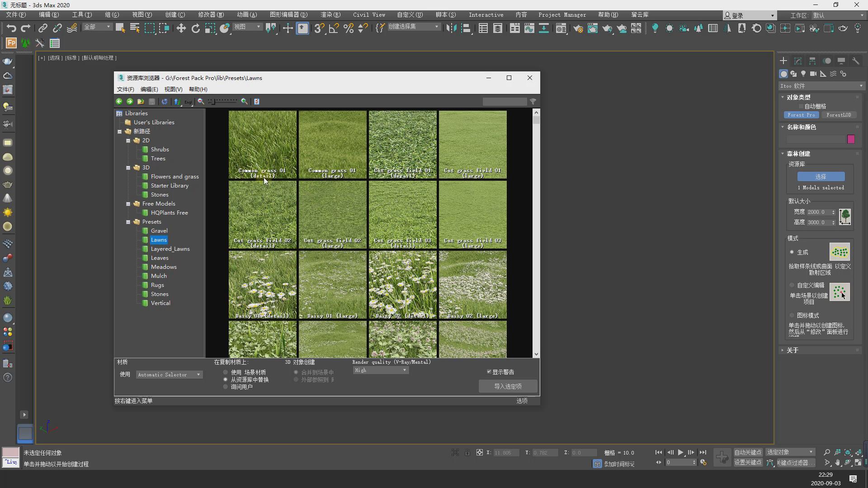Toggle the Angle Snap icon
The image size is (868, 488).
click(x=334, y=28)
